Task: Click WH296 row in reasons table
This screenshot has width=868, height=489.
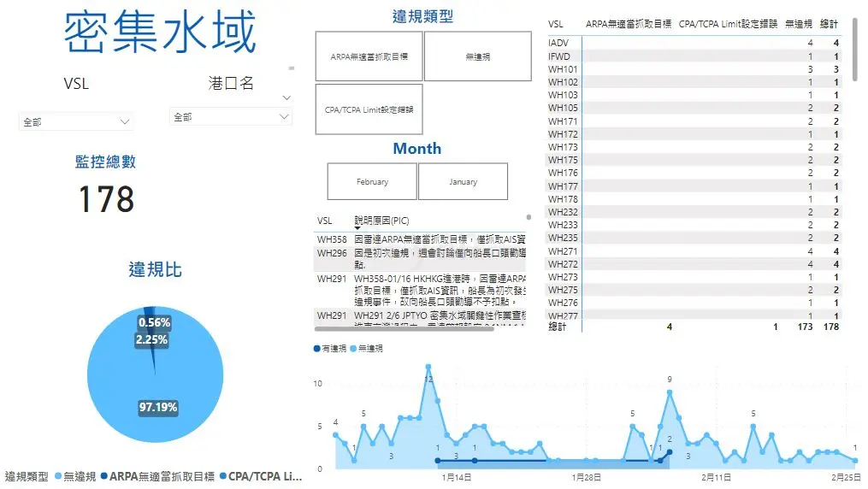Action: coord(421,259)
